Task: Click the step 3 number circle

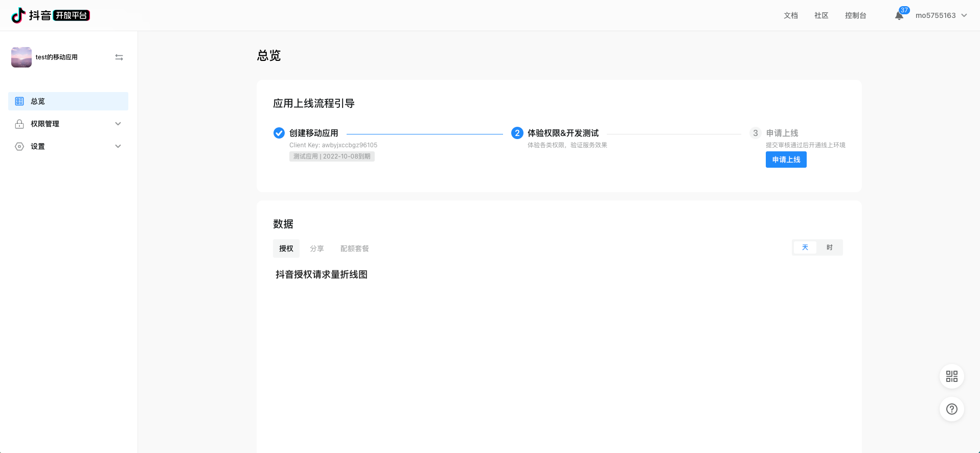Action: (756, 133)
